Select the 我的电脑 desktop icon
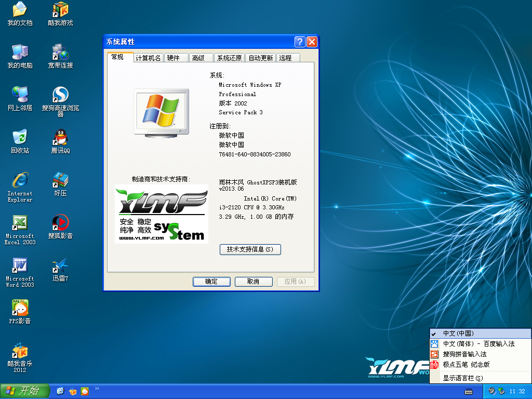 pos(20,56)
